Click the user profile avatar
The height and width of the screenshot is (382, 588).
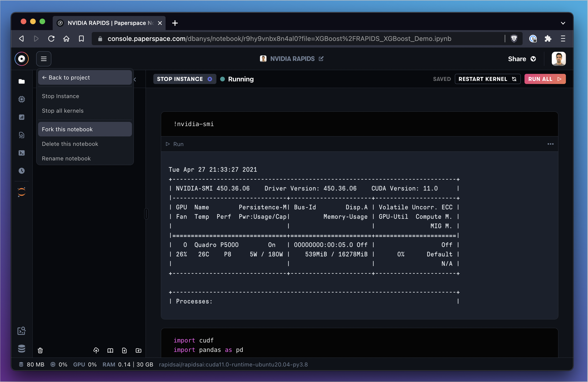click(559, 59)
